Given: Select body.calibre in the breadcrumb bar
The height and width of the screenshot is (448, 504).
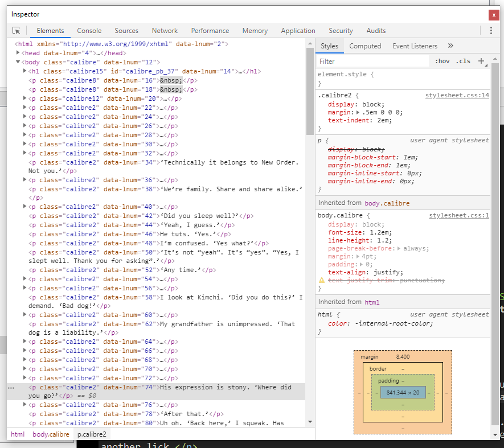Looking at the screenshot, I should (51, 434).
